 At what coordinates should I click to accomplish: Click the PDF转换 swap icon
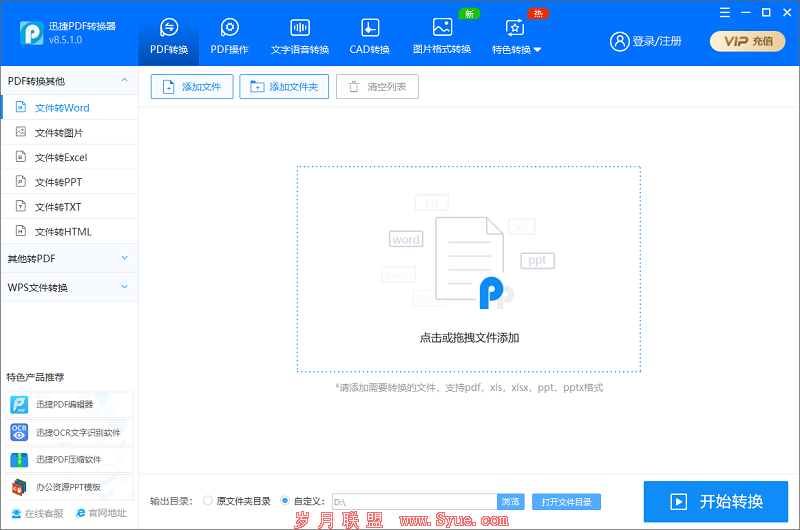point(169,28)
